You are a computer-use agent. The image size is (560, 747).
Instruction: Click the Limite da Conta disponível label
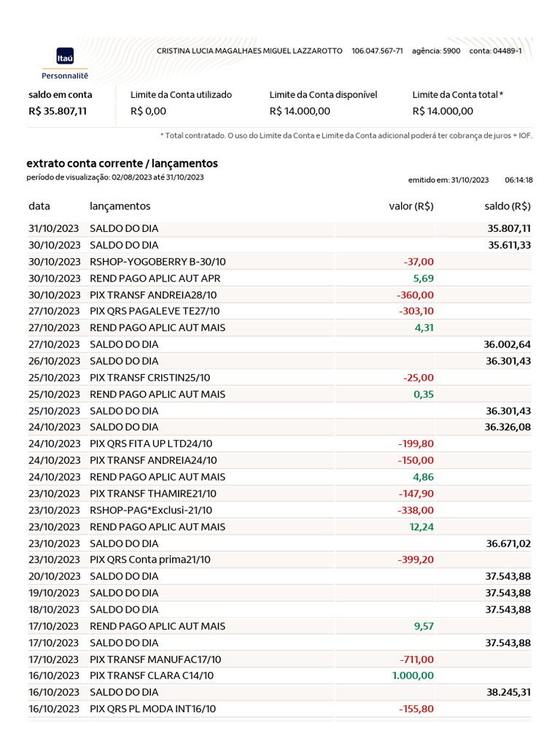pos(323,95)
